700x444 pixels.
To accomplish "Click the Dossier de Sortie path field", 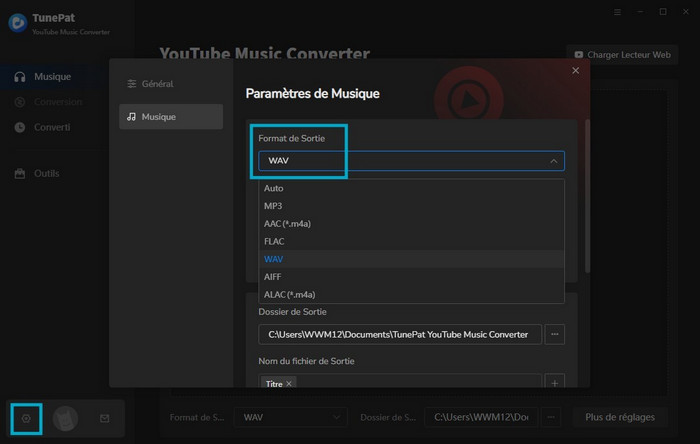I will pos(400,334).
